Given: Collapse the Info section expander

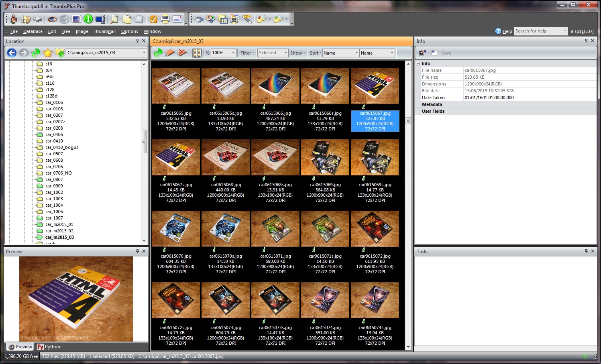Looking at the screenshot, I should coord(418,63).
